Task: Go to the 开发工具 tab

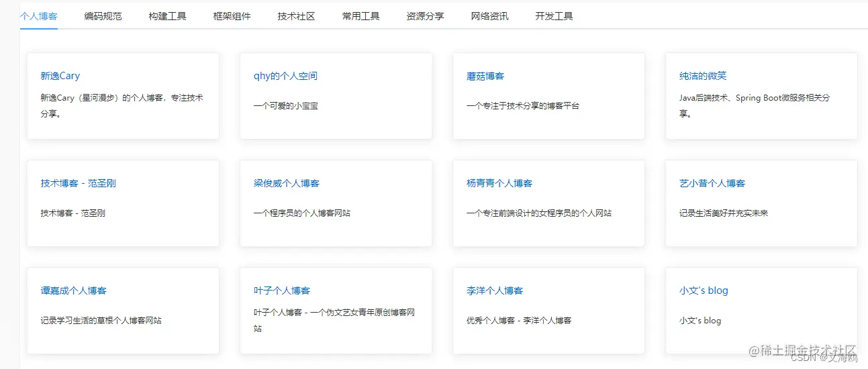Action: 554,16
